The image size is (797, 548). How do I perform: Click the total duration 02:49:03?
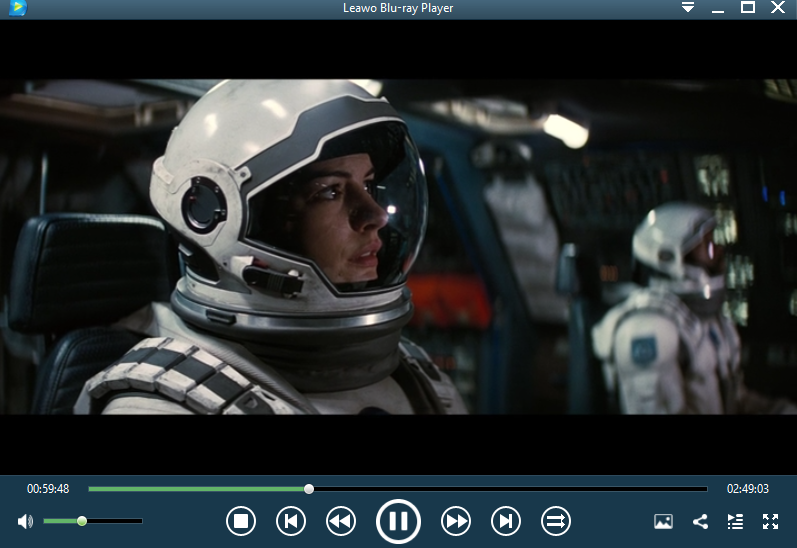pyautogui.click(x=747, y=489)
